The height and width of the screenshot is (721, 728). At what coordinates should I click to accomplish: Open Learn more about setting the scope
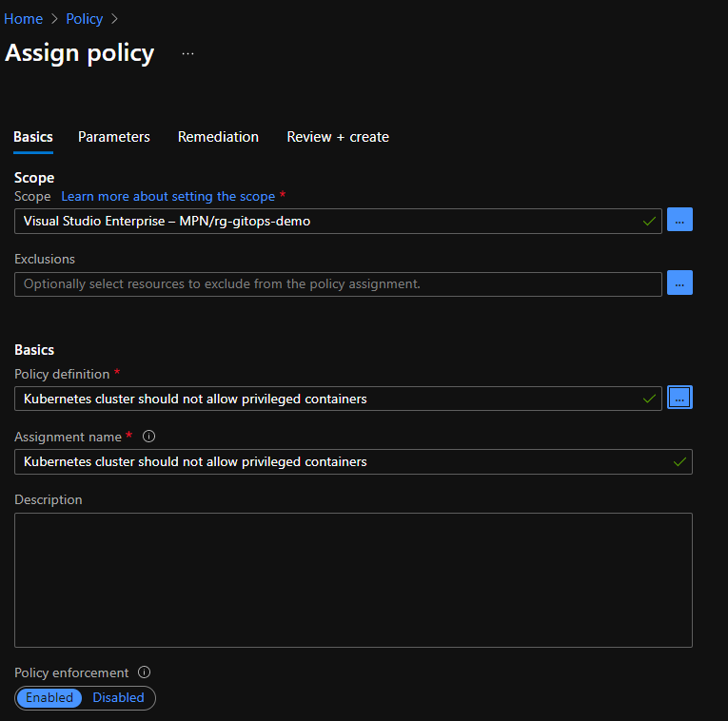[x=167, y=196]
